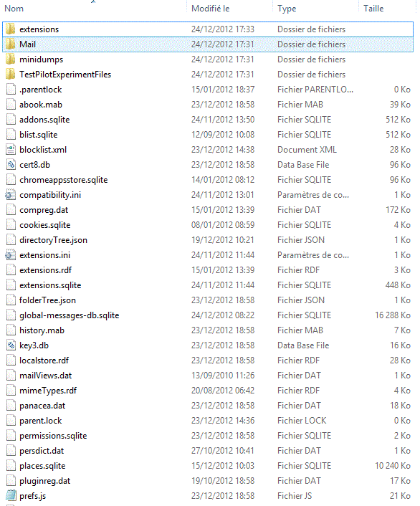The width and height of the screenshot is (420, 506).
Task: Click the key3.db database icon
Action: (11, 345)
